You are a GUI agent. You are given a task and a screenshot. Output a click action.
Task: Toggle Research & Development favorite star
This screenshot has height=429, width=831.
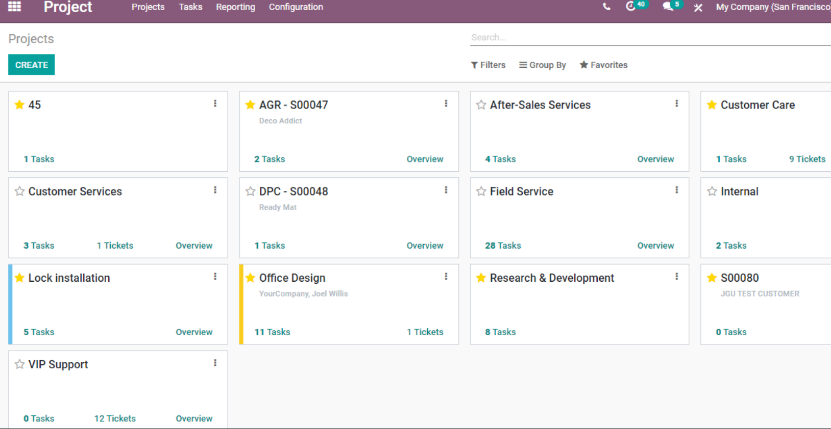pos(481,278)
